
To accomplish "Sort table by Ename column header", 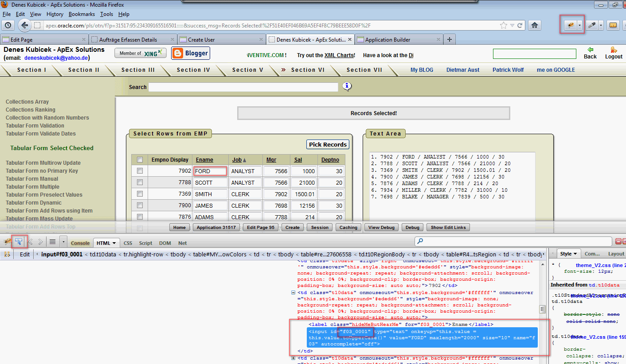I will pyautogui.click(x=204, y=160).
